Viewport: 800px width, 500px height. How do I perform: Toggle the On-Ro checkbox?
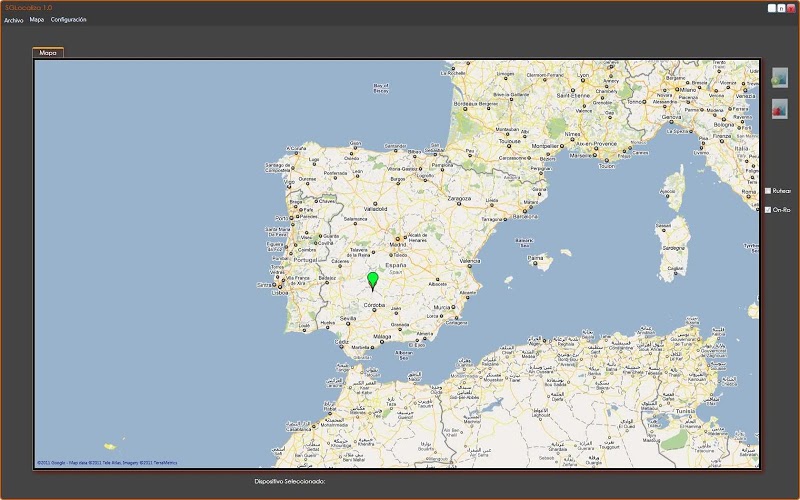(x=768, y=210)
